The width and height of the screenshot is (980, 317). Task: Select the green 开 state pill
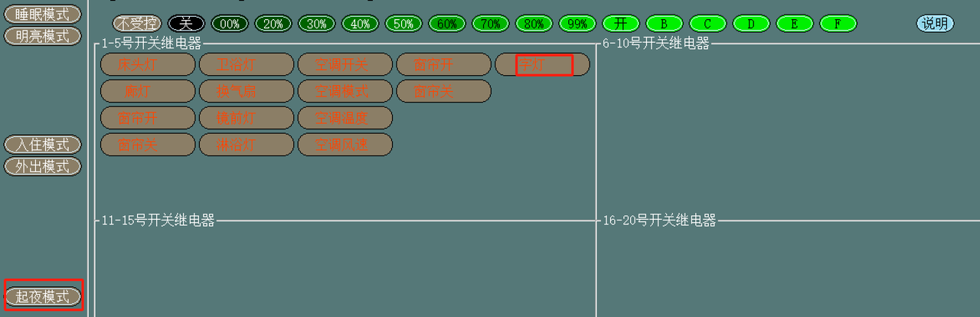point(621,24)
